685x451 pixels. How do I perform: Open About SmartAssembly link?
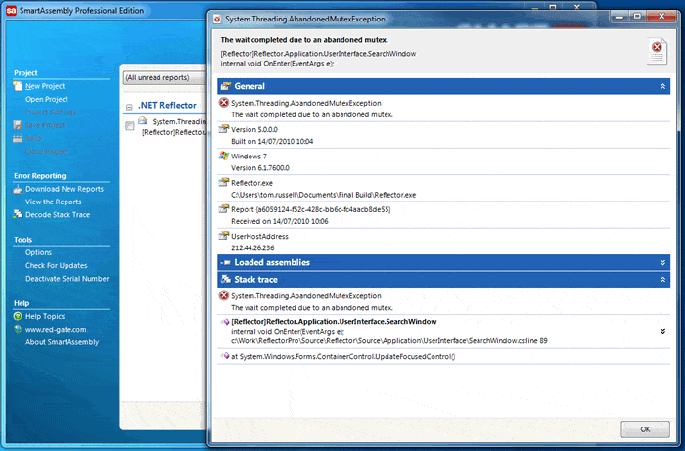62,343
